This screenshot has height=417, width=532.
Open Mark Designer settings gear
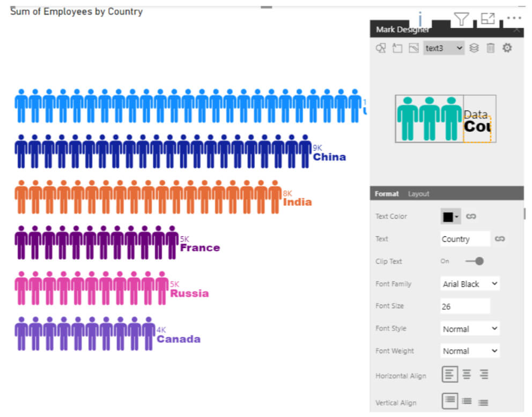[507, 48]
